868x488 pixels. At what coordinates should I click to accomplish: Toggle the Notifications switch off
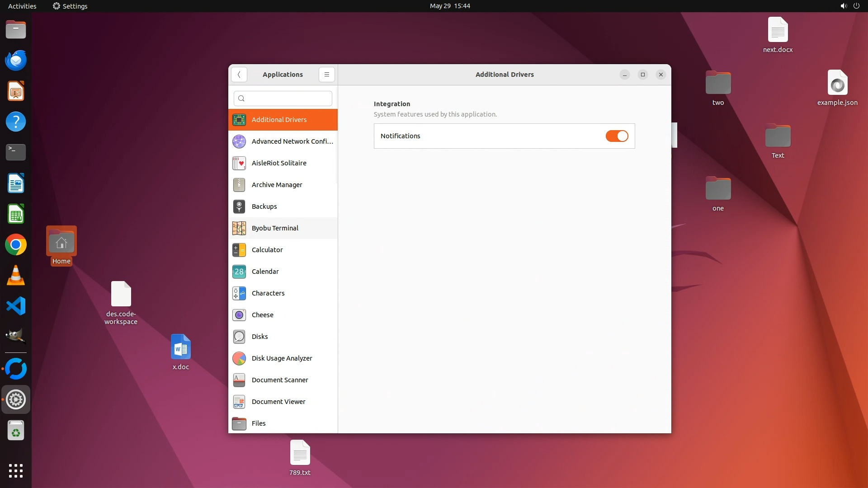(617, 136)
